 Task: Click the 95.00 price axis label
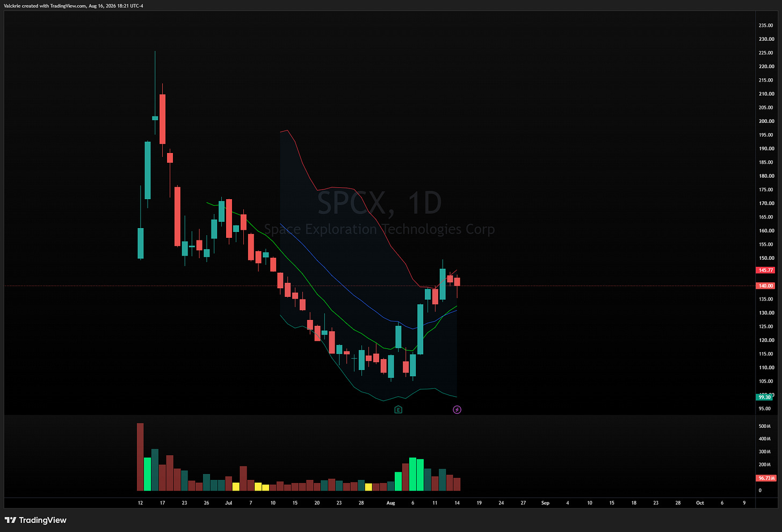click(x=765, y=409)
